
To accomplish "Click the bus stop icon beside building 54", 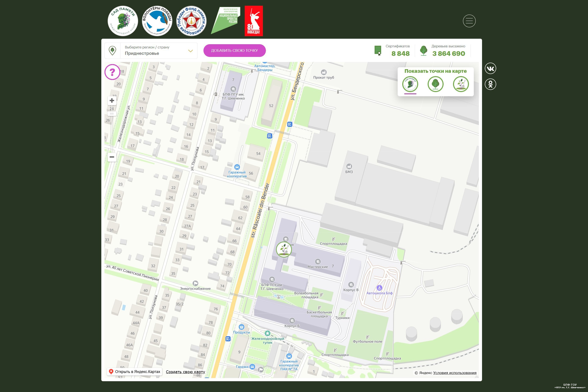I will pos(269,136).
